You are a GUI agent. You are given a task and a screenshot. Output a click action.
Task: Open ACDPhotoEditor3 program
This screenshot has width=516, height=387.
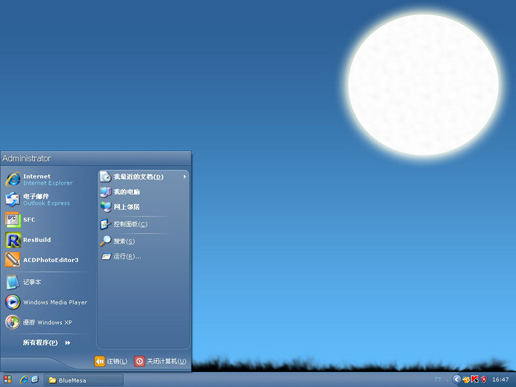(x=47, y=260)
